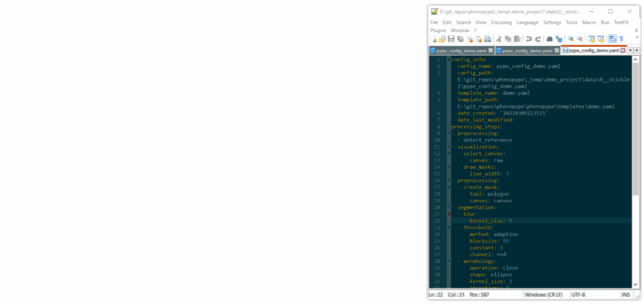Click the Copy toolbar icon
This screenshot has width=644, height=304.
[508, 39]
